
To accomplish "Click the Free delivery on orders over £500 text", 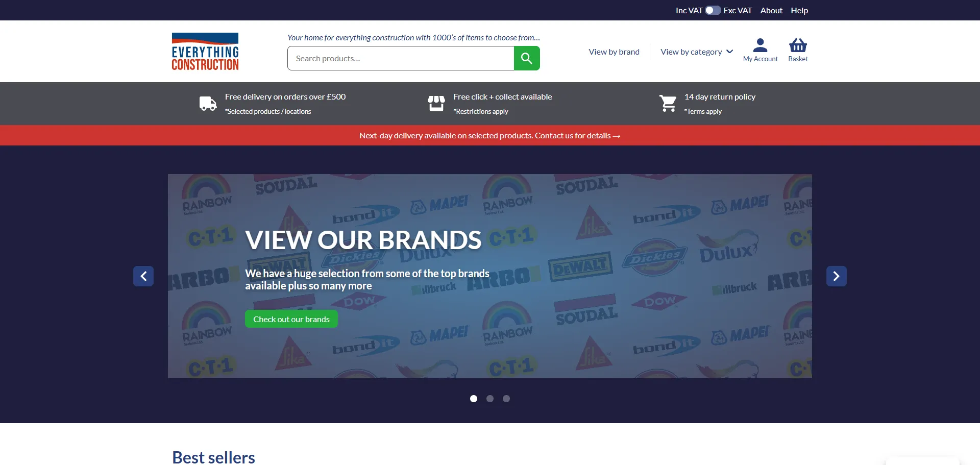I will pyautogui.click(x=285, y=96).
